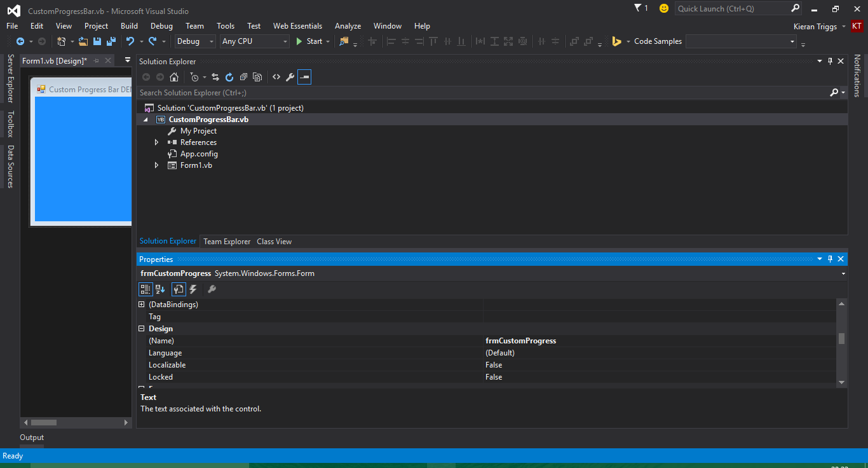Open the Data Sources side tab

pyautogui.click(x=10, y=167)
